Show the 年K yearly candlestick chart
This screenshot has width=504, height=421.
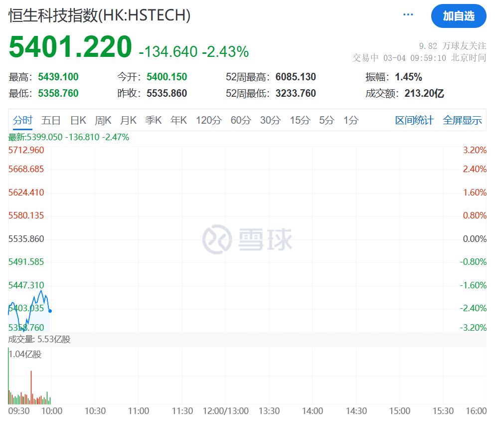[x=178, y=120]
